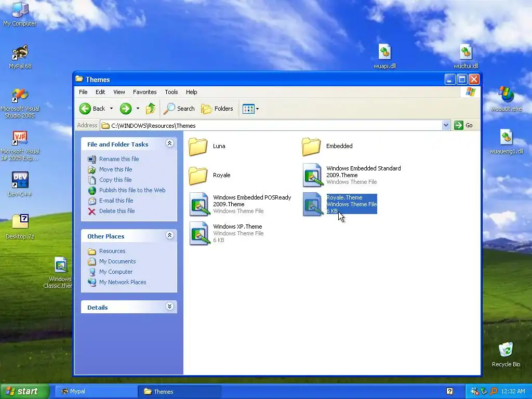Viewport: 532px width, 399px height.
Task: Select the Royale folder
Action: click(209, 176)
